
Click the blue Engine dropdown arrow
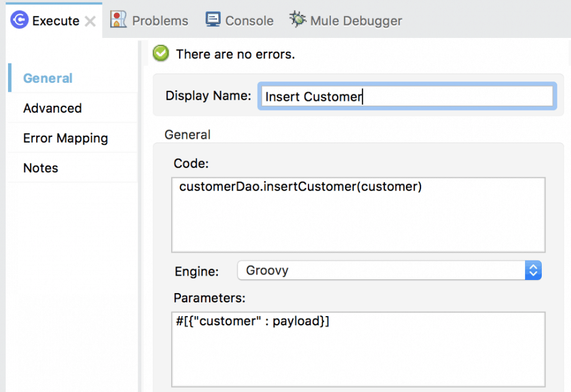coord(533,270)
